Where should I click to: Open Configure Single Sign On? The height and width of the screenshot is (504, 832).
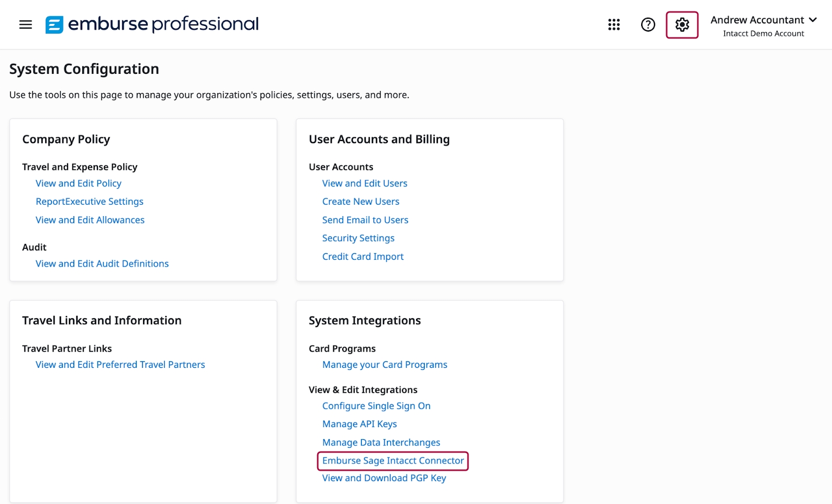click(x=376, y=406)
